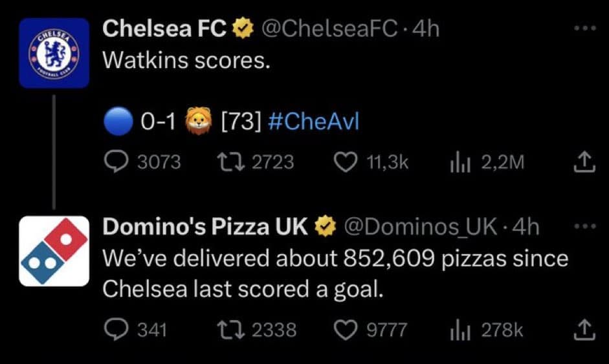Image resolution: width=609 pixels, height=364 pixels.
Task: Open Chelsea FC profile name link
Action: pos(165,28)
